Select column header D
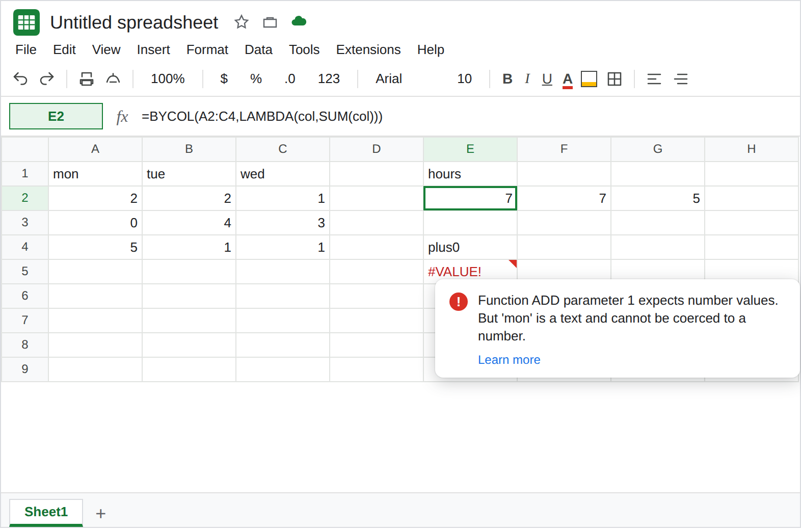 (x=377, y=149)
